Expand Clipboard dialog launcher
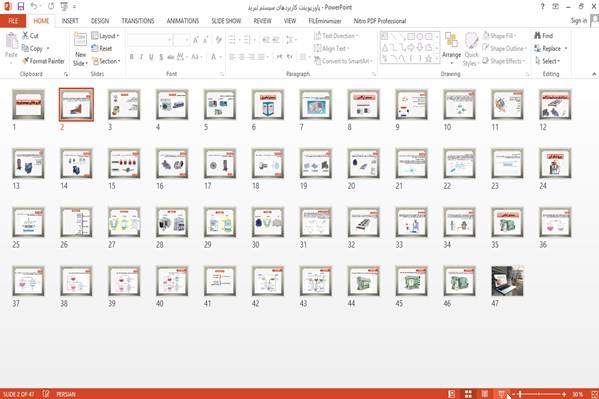The image size is (599, 399). pyautogui.click(x=66, y=74)
